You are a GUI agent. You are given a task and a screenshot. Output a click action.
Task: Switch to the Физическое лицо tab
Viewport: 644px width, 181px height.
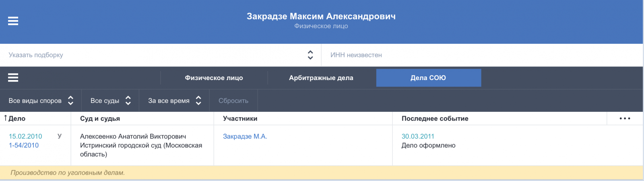[214, 78]
